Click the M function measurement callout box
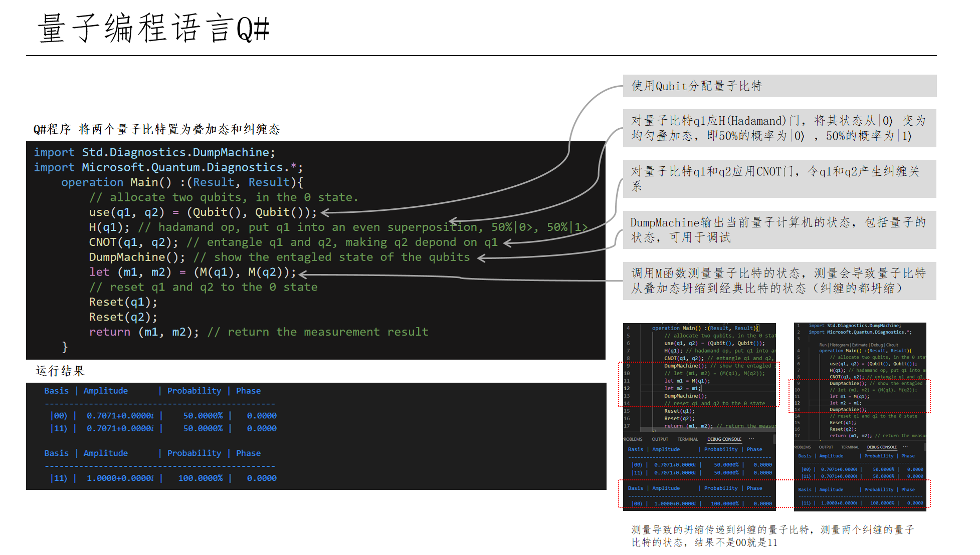Screen dimensions: 980x555 [x=779, y=281]
